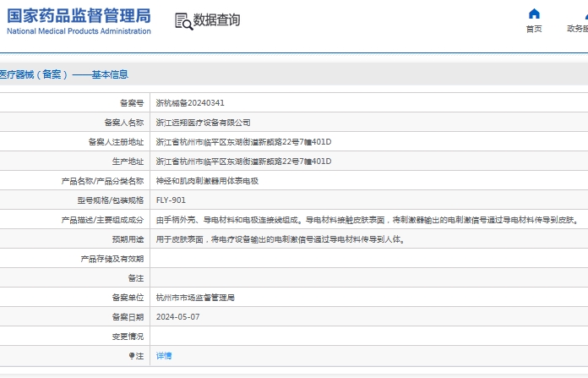Click the 国家药品监督管理局 logo
Image resolution: width=588 pixels, height=378 pixels.
pyautogui.click(x=79, y=21)
